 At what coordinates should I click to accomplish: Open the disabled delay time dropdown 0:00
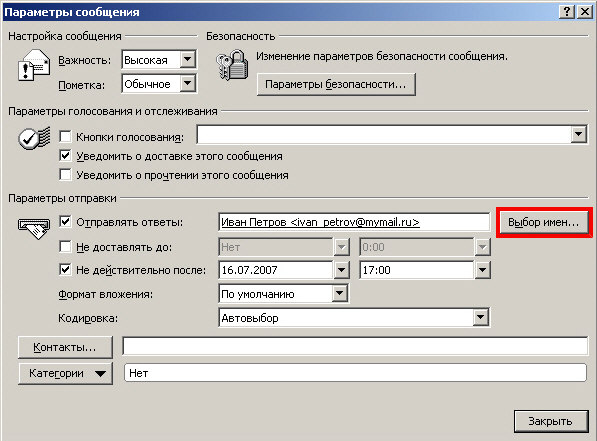click(x=482, y=247)
